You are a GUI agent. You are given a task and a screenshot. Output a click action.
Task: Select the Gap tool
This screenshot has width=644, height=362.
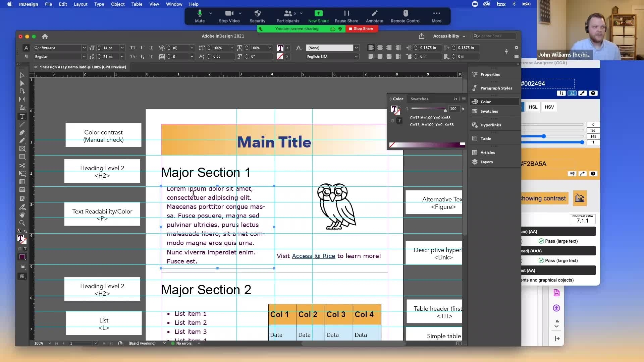tap(22, 99)
